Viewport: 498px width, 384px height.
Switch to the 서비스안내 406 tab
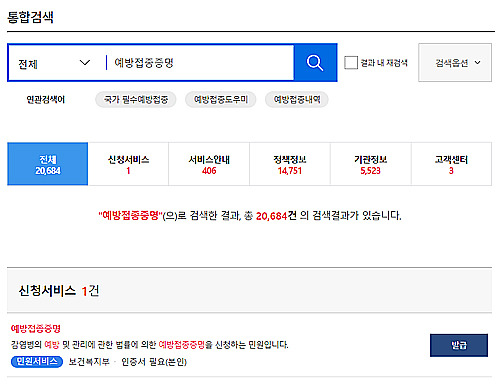point(209,164)
